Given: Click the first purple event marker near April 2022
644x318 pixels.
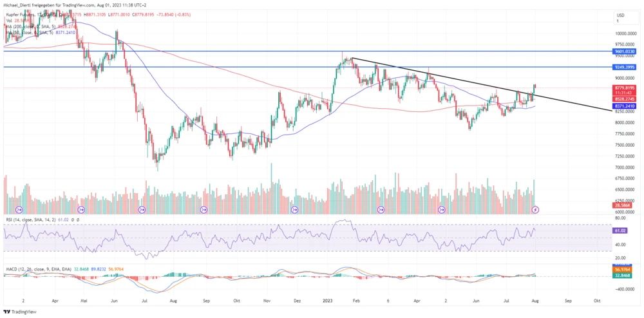Looking at the screenshot, I should (19, 210).
